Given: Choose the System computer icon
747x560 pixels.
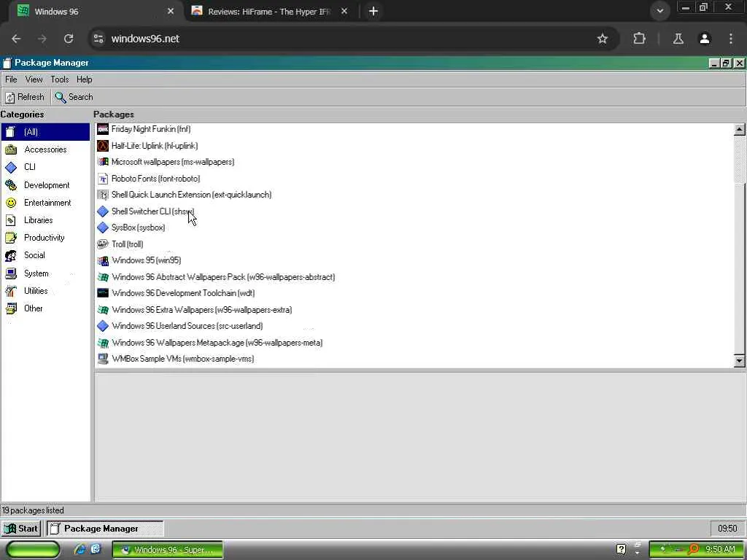Looking at the screenshot, I should pos(11,273).
